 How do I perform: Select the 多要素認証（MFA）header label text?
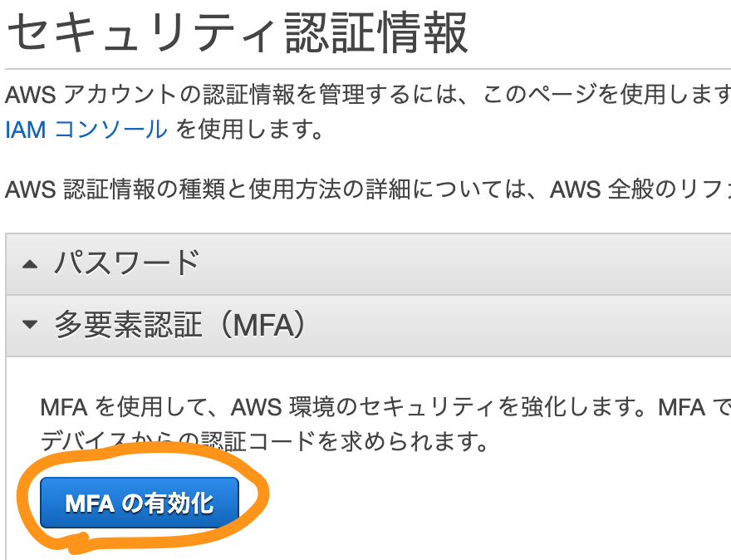pos(180,325)
